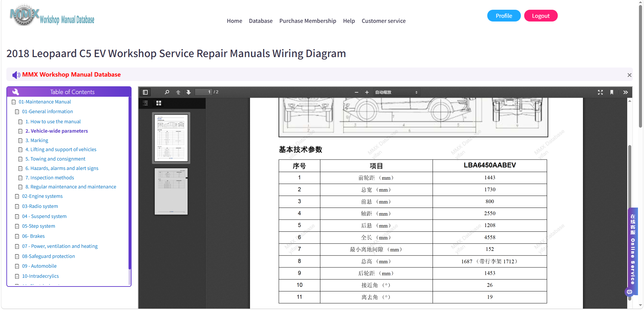Click the bookmark current view icon
Viewport: 644px width, 310px height.
612,92
